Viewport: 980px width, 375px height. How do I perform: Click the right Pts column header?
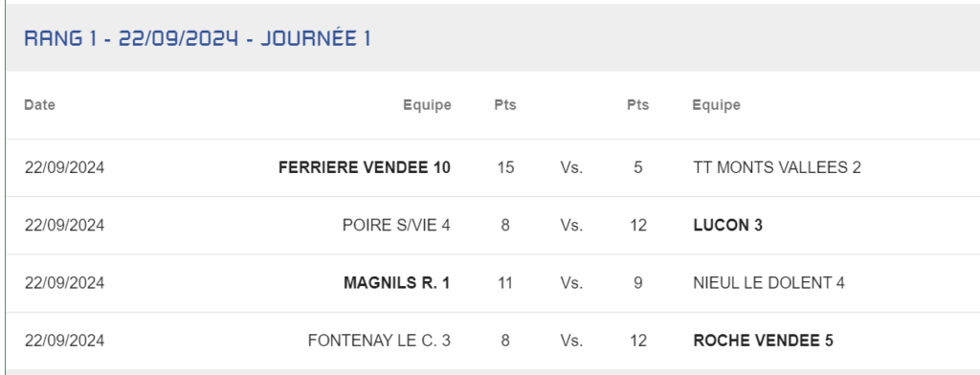638,105
